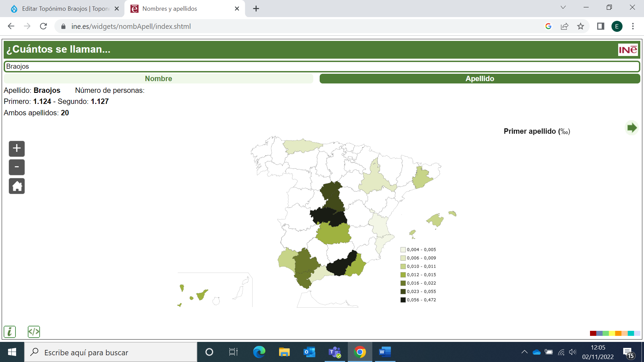
Task: Click the Ambos apellidos value 20
Action: click(x=65, y=113)
